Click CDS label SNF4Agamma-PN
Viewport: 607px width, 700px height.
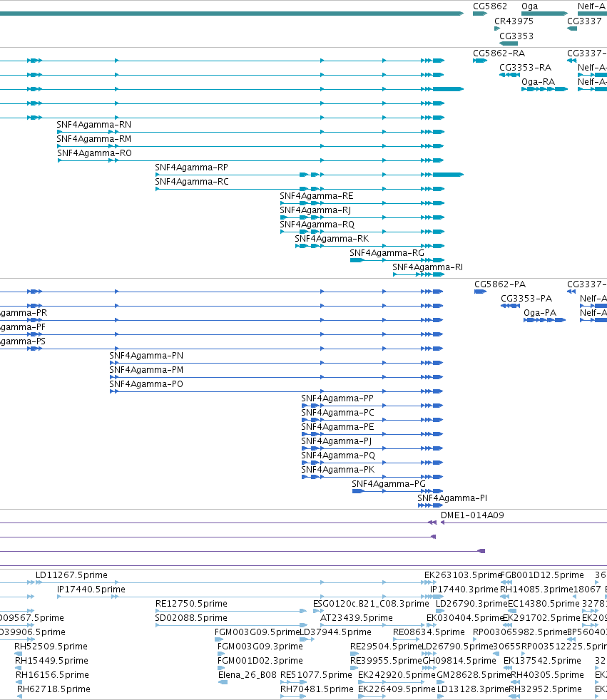(146, 356)
